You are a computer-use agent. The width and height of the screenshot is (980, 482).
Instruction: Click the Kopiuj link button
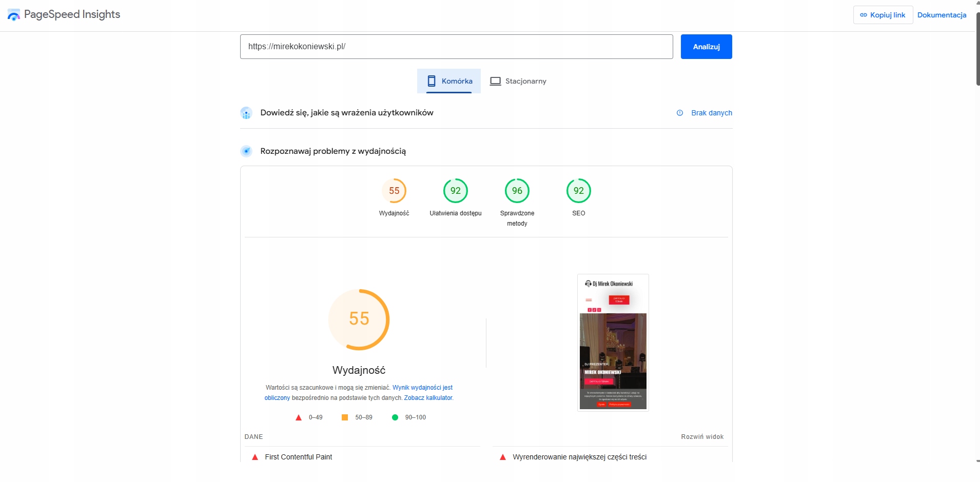[x=883, y=15]
